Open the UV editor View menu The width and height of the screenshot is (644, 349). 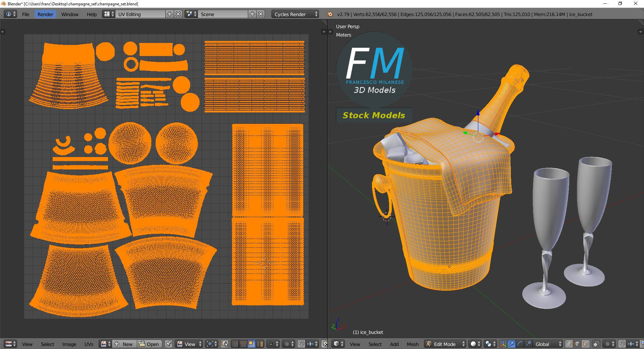click(x=27, y=344)
